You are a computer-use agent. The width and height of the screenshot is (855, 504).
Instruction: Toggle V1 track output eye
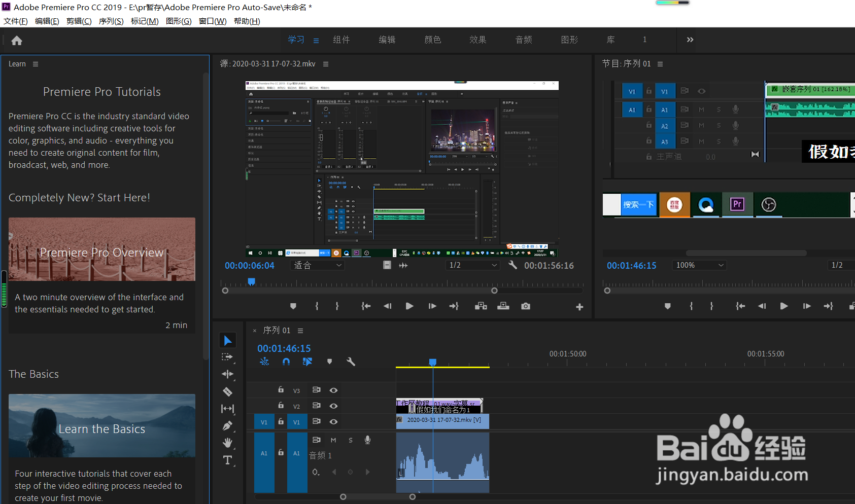click(333, 421)
